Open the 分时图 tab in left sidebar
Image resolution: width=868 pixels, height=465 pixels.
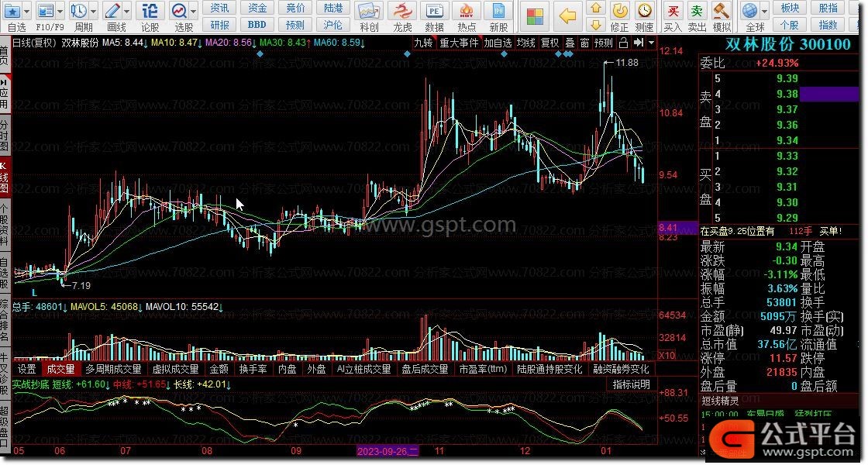[4, 135]
